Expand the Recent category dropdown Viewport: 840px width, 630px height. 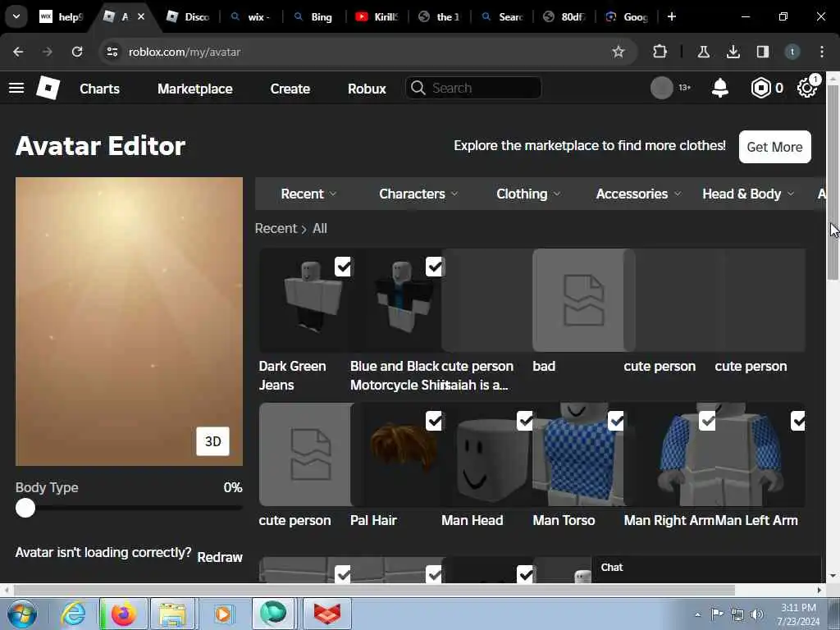(x=308, y=194)
